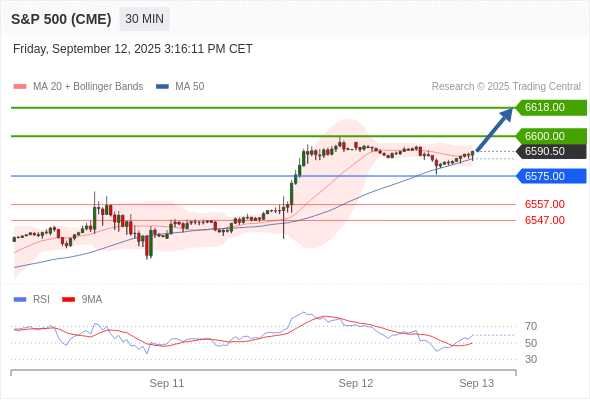Click the 6547.00 red support label

544,220
